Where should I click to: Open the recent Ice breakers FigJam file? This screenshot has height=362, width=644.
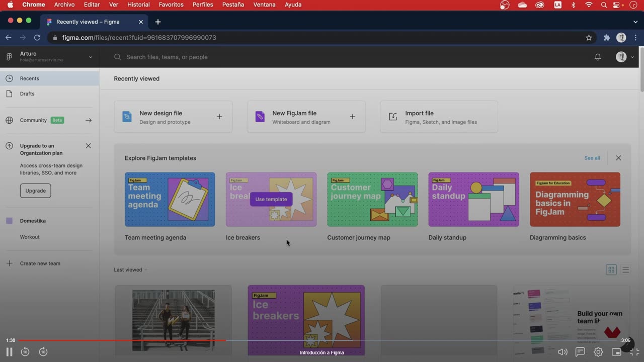[306, 320]
